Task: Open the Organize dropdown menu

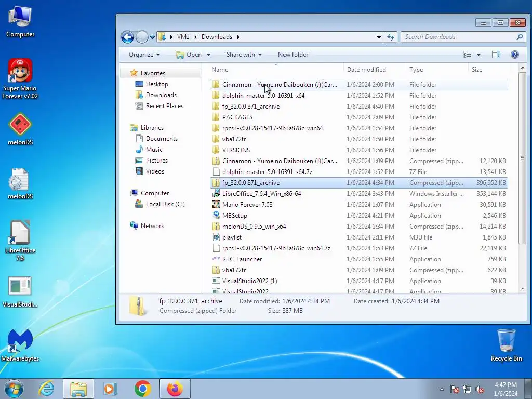Action: click(x=144, y=55)
